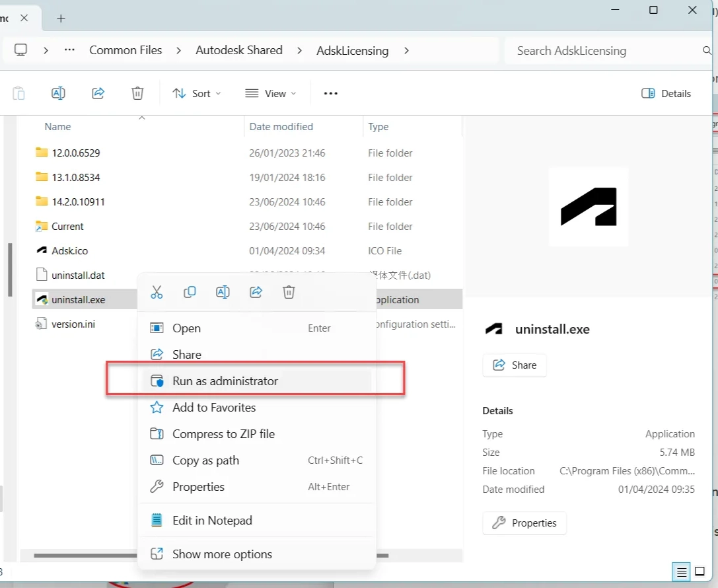
Task: Go to Autodesk Shared breadcrumb
Action: click(239, 50)
